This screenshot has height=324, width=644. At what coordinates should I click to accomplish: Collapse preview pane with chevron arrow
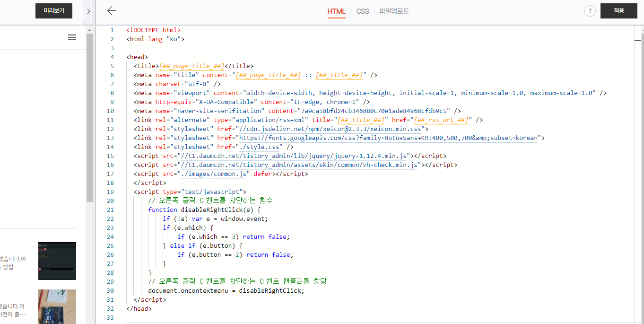pos(88,11)
